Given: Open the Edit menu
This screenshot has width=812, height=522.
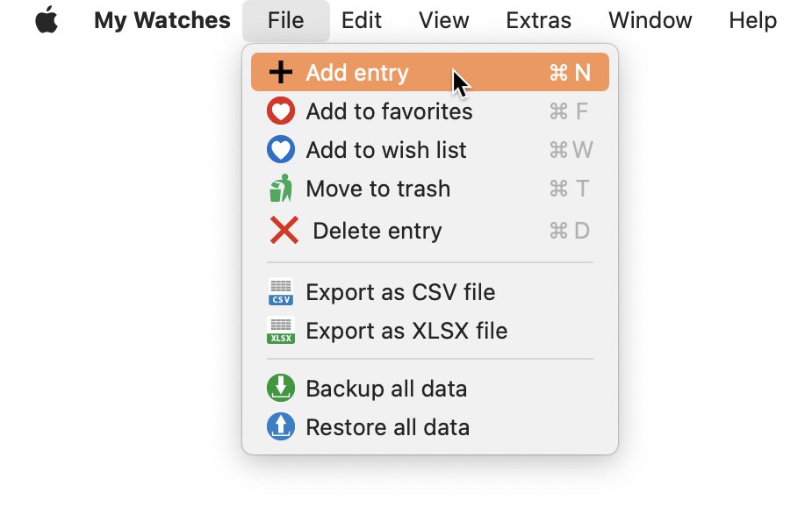Looking at the screenshot, I should pos(361,21).
